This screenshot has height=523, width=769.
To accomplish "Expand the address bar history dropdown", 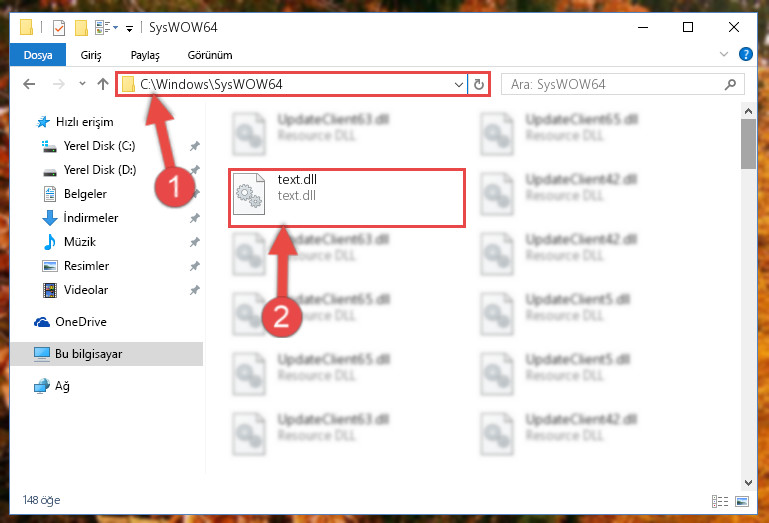I will tap(459, 84).
